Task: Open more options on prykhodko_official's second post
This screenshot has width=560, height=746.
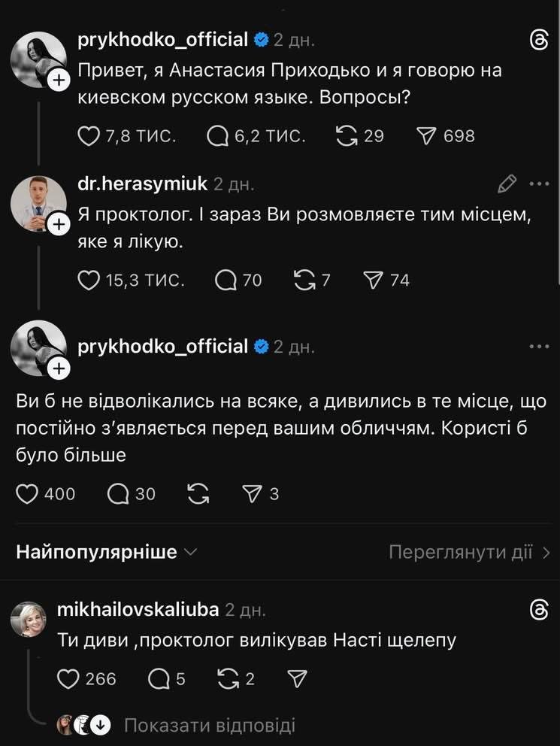Action: click(x=540, y=347)
